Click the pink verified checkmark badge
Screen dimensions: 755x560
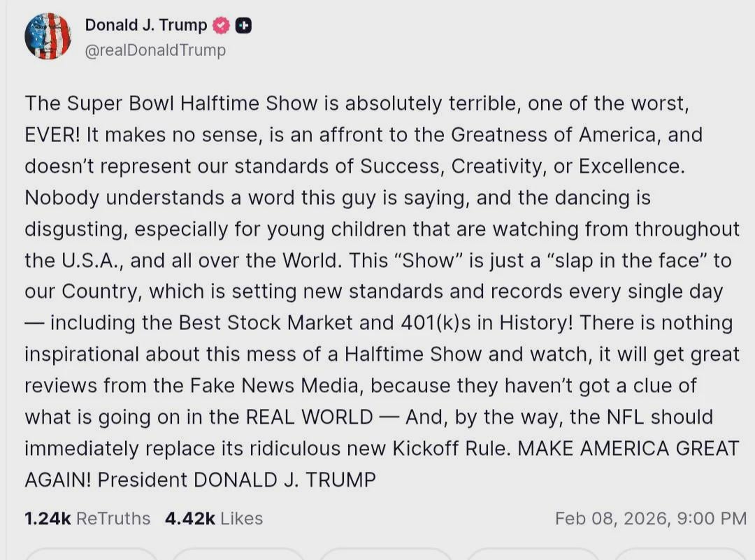pyautogui.click(x=221, y=26)
